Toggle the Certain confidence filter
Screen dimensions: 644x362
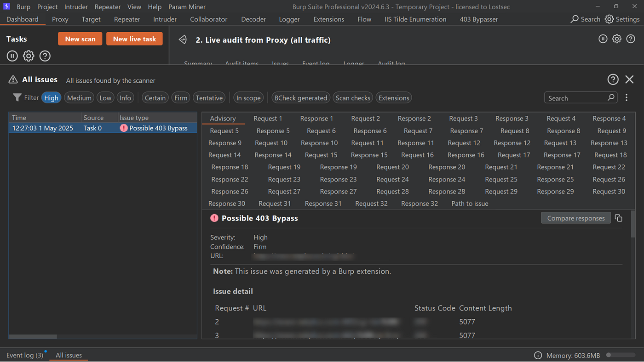point(155,98)
